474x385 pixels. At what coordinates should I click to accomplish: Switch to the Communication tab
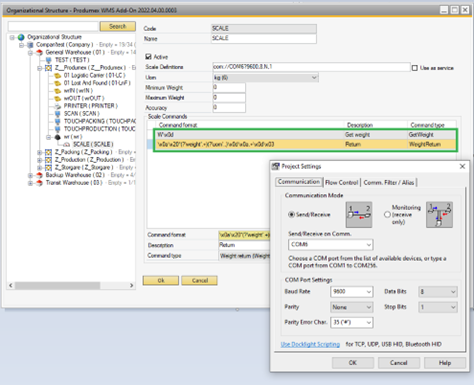point(299,182)
